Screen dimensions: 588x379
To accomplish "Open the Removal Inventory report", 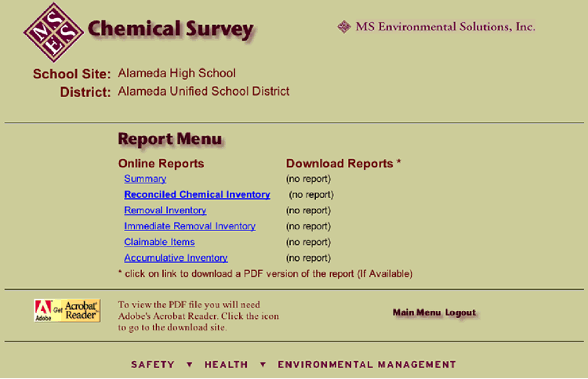I will pyautogui.click(x=165, y=210).
